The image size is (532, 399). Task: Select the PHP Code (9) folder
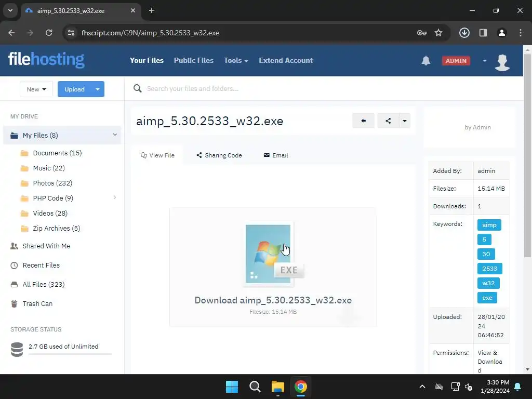coord(53,198)
